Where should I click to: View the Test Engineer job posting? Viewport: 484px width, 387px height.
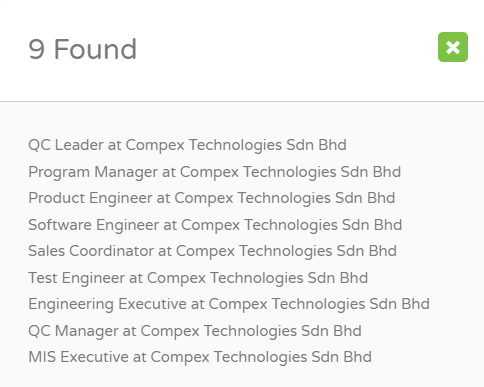click(198, 278)
